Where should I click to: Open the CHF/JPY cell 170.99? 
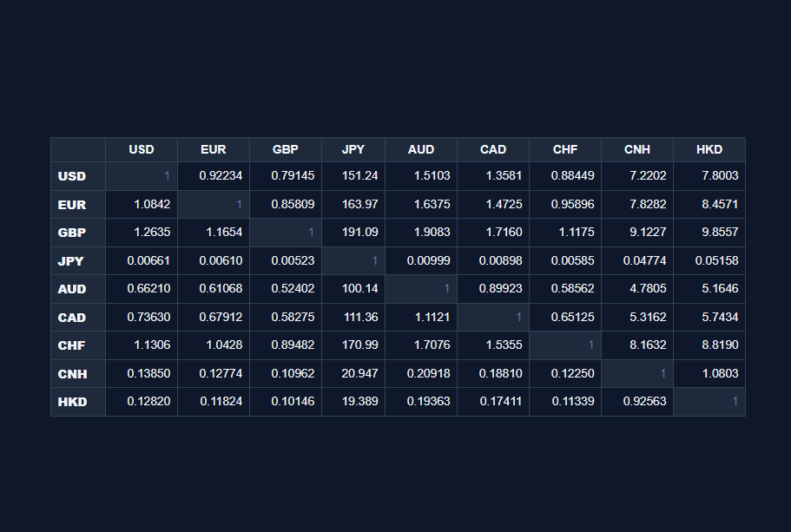tap(353, 345)
